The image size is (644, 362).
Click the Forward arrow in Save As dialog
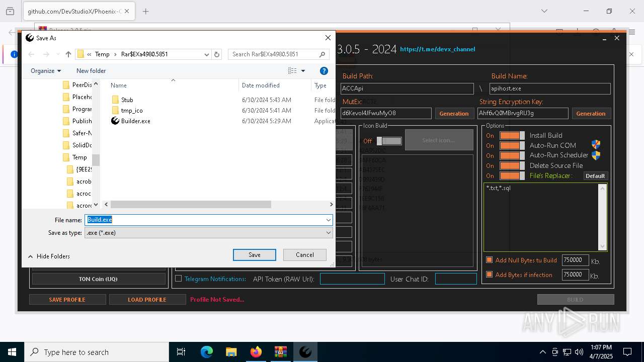click(x=46, y=54)
